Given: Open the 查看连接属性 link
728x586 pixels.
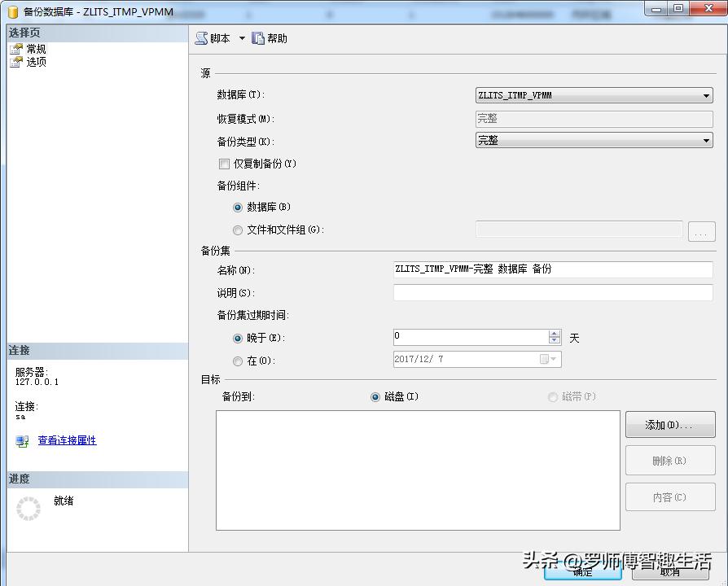Looking at the screenshot, I should 67,440.
